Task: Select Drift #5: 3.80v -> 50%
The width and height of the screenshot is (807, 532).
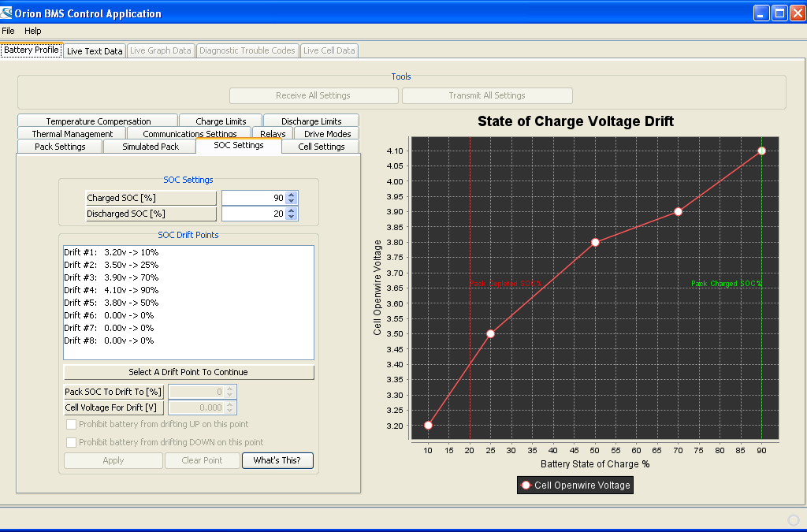Action: coord(188,303)
